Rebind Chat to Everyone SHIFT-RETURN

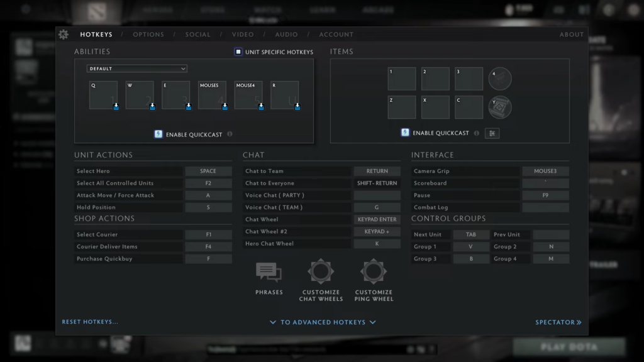[x=377, y=183]
